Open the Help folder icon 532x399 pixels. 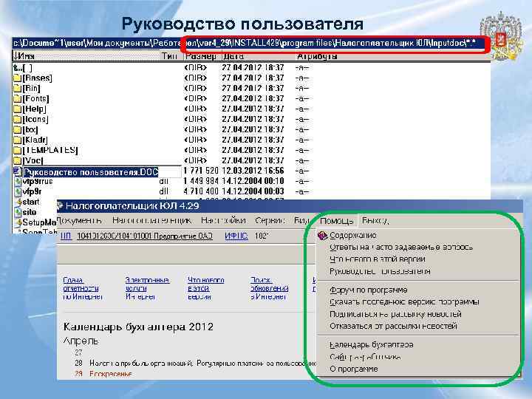click(x=17, y=109)
